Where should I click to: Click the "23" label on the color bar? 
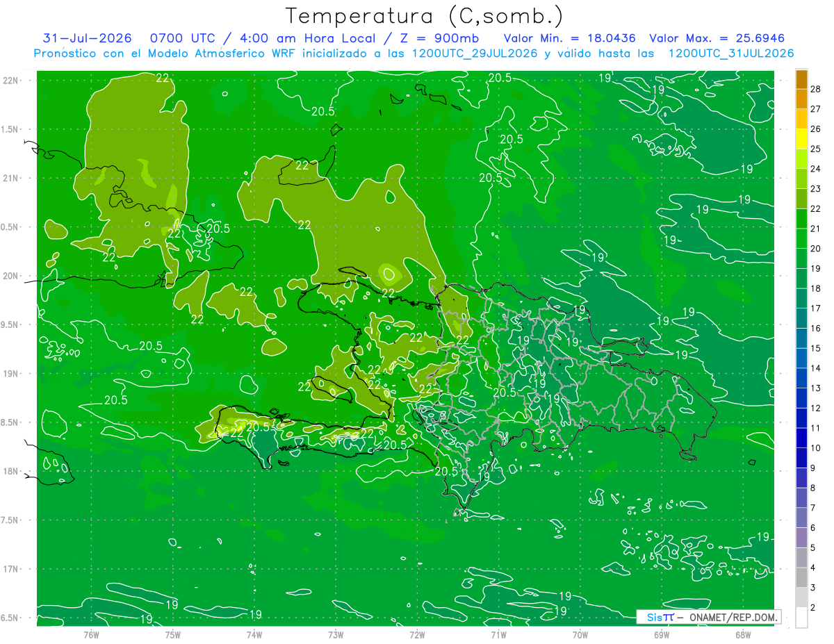[816, 189]
